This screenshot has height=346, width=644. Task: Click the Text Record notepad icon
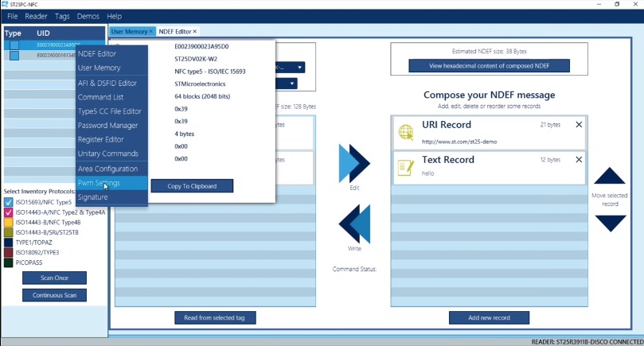point(406,167)
